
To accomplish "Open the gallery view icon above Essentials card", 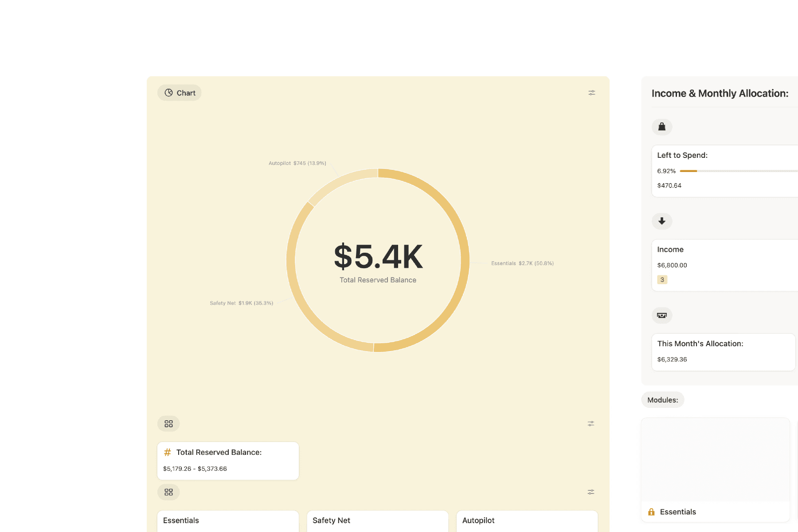I will tap(168, 492).
